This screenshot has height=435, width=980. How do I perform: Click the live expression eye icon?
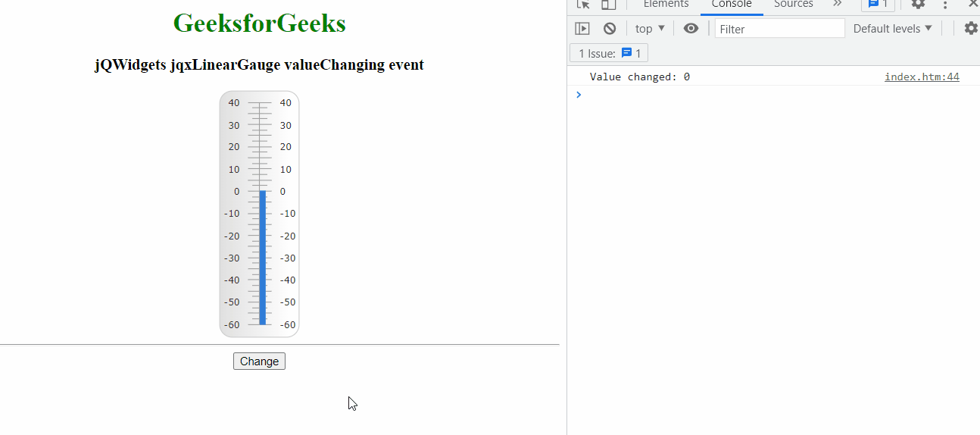coord(691,29)
